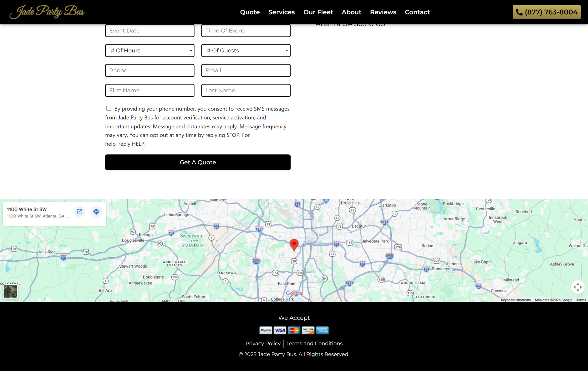Screen dimensions: 588x371
Task: Click the Google logo on map
Action: pyautogui.click(x=294, y=293)
